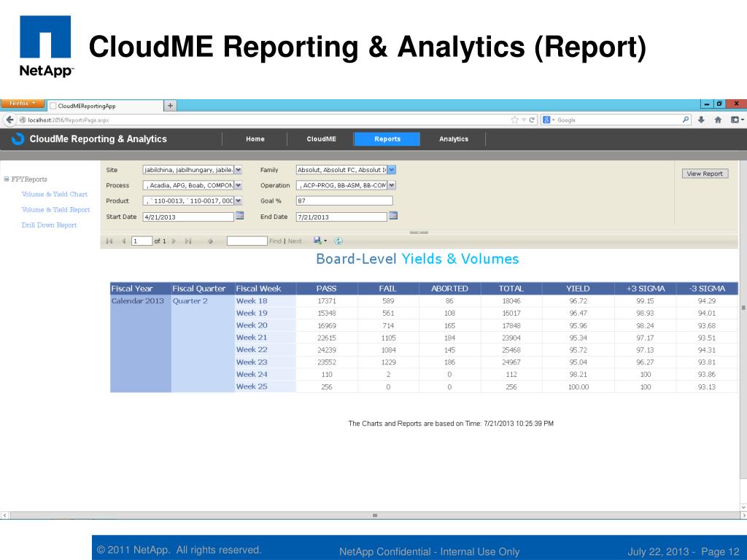Expand the Product dropdown
The height and width of the screenshot is (560, 747).
click(x=239, y=201)
